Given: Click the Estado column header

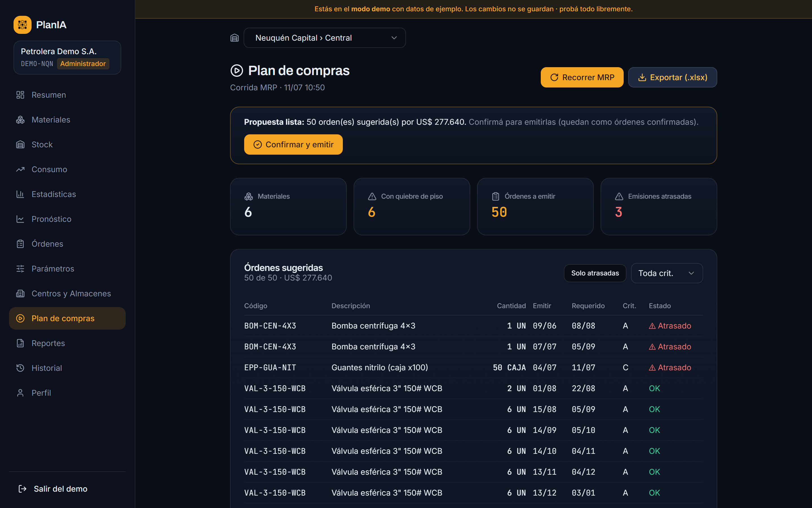Looking at the screenshot, I should (x=660, y=306).
